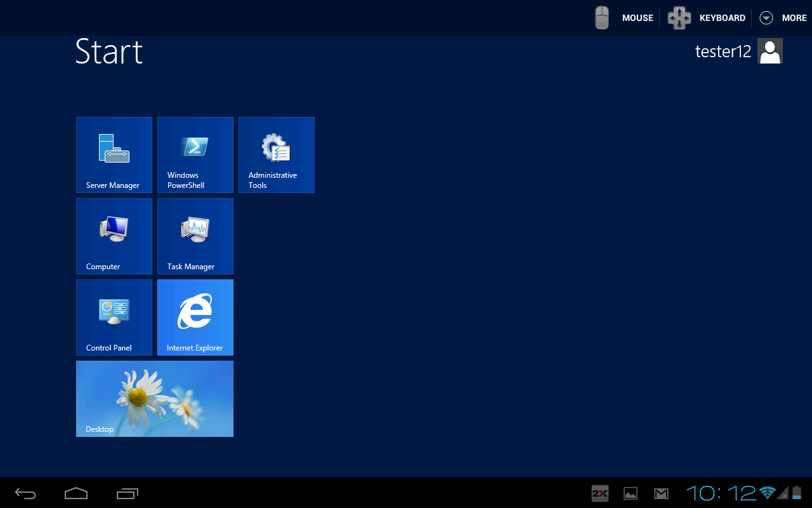Image resolution: width=812 pixels, height=508 pixels.
Task: Show the 2X client session indicator
Action: pos(599,493)
